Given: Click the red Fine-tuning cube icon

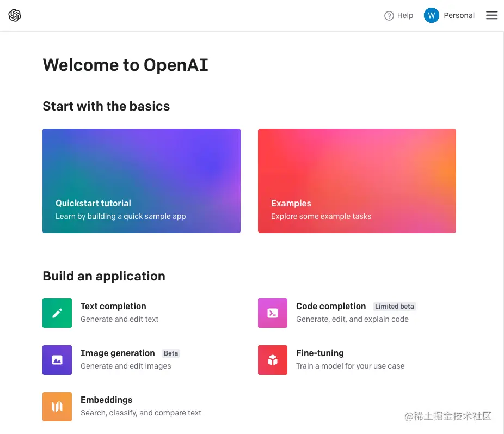Looking at the screenshot, I should pos(273,360).
